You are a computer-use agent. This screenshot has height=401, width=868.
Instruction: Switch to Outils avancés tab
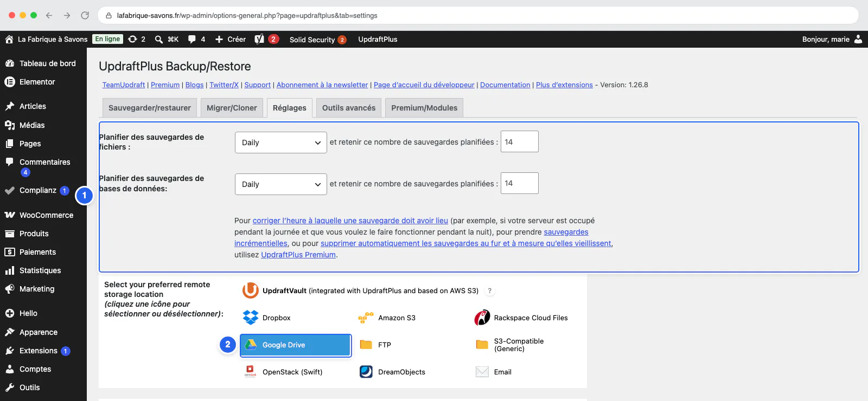point(349,108)
